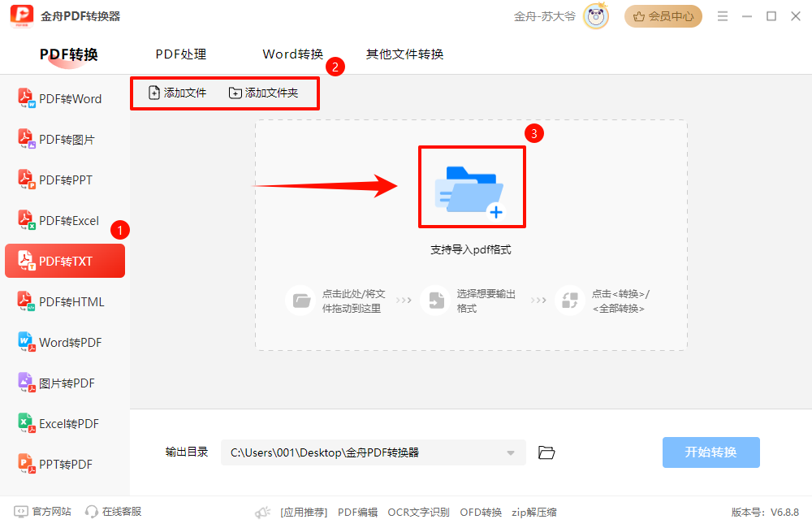This screenshot has width=812, height=528.
Task: Switch to PDF转HTML conversion
Action: click(x=65, y=301)
